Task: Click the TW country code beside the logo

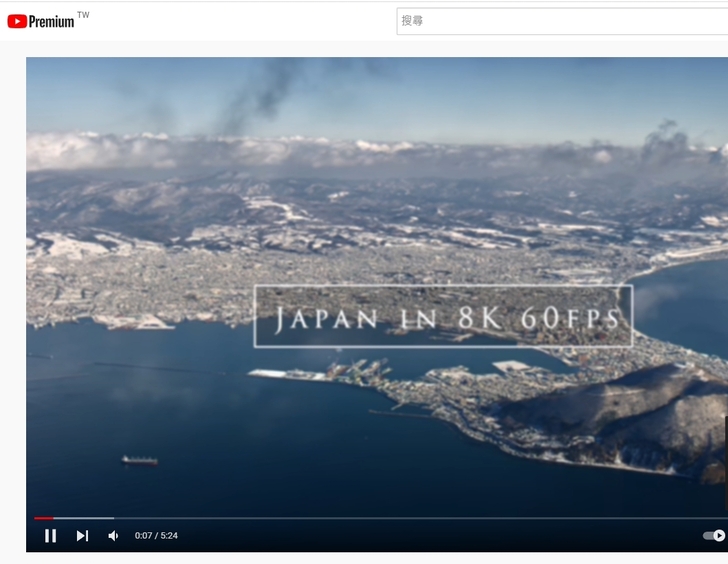Action: 83,15
